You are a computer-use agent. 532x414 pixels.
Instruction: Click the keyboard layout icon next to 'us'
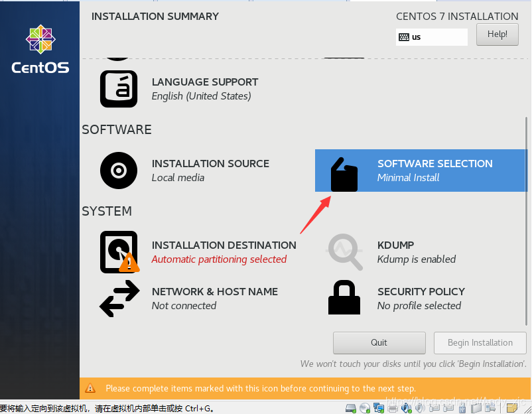tap(404, 37)
